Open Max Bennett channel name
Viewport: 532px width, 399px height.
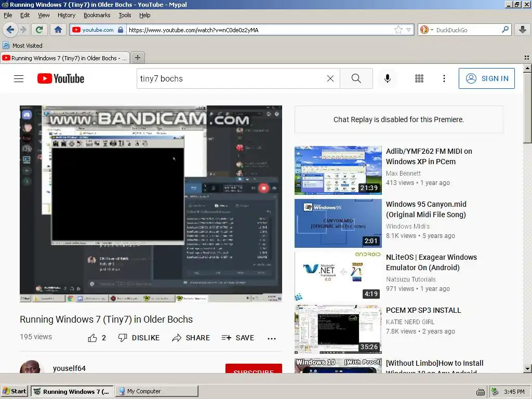pos(403,174)
